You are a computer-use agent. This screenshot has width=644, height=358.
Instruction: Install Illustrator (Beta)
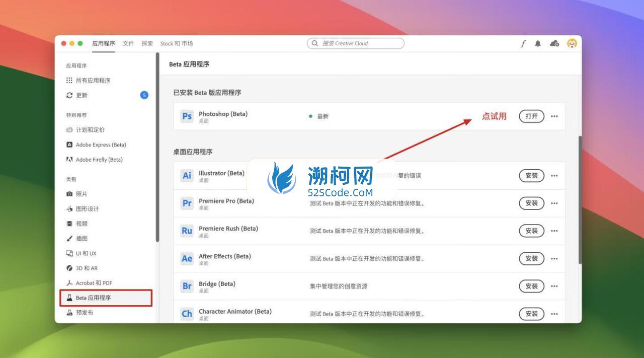click(532, 176)
